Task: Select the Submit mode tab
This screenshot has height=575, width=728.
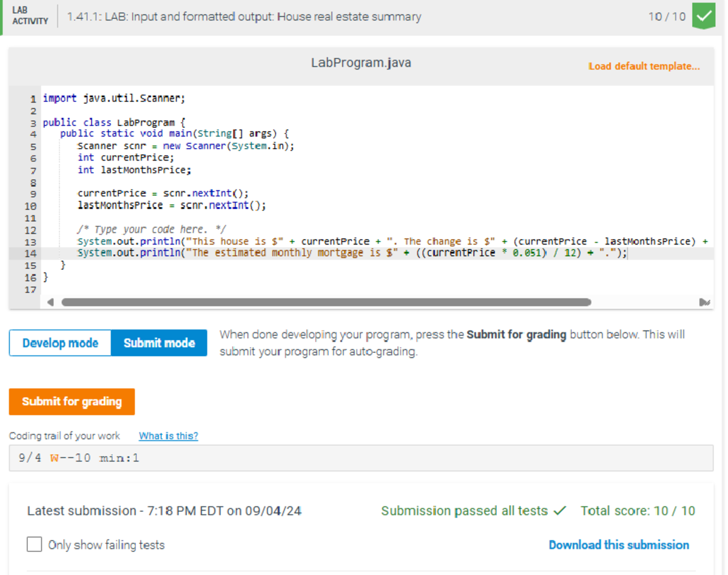Action: coord(158,343)
